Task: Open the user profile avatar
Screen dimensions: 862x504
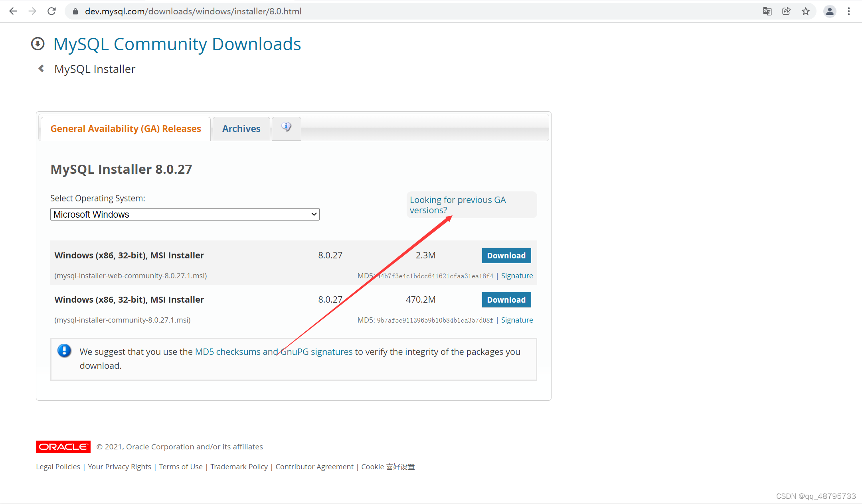Action: coord(830,11)
